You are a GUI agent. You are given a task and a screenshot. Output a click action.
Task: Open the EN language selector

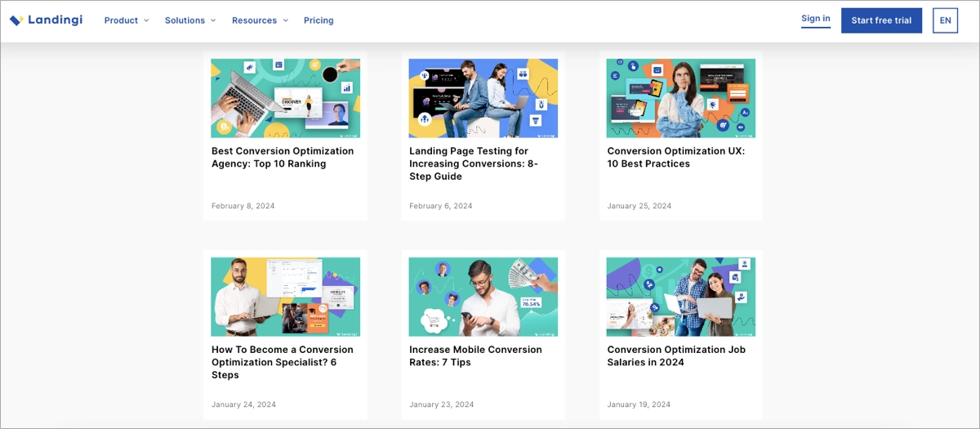point(945,20)
